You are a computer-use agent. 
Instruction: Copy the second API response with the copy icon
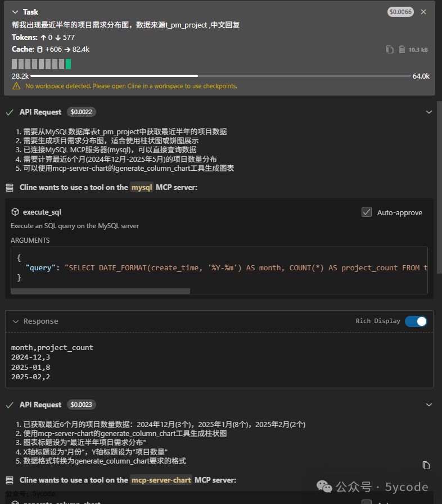click(x=426, y=465)
